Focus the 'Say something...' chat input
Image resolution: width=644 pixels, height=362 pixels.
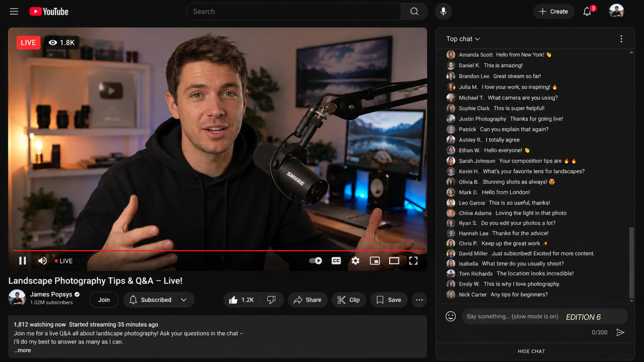545,316
